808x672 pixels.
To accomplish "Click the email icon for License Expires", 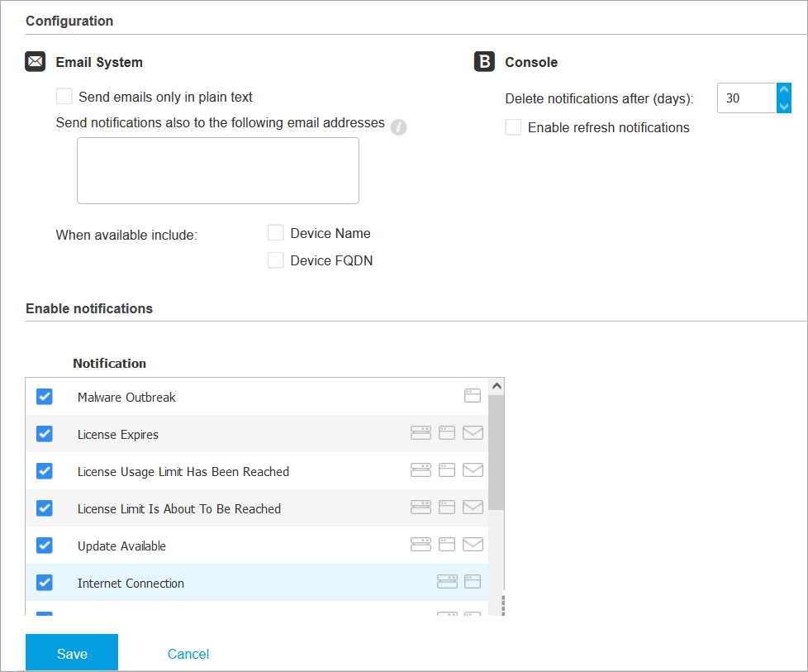I will 473,433.
